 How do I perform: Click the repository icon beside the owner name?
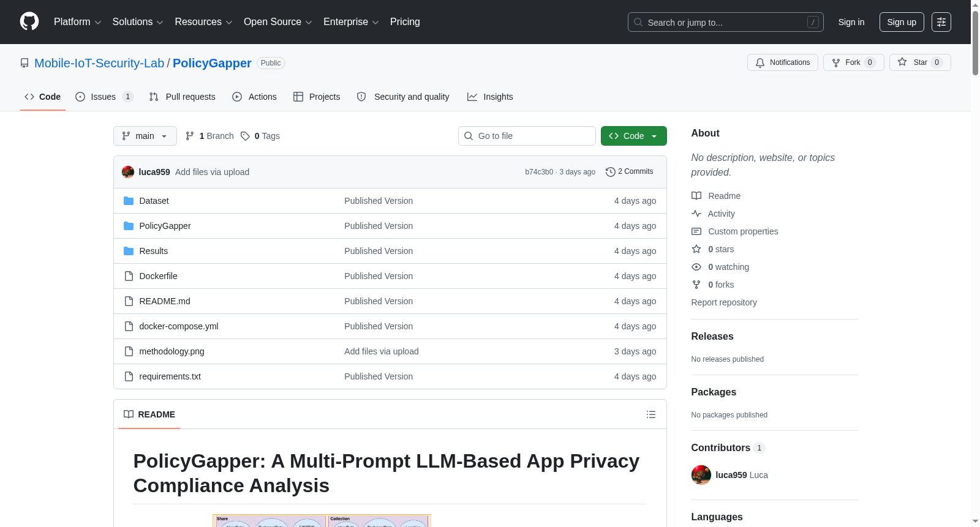pyautogui.click(x=24, y=63)
